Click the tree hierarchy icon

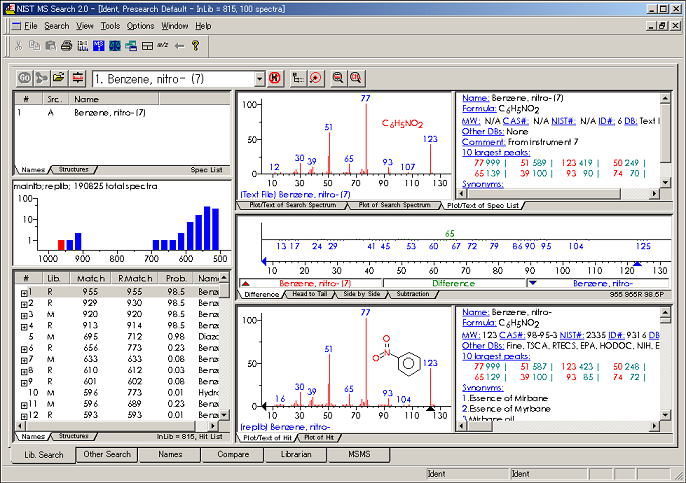298,78
